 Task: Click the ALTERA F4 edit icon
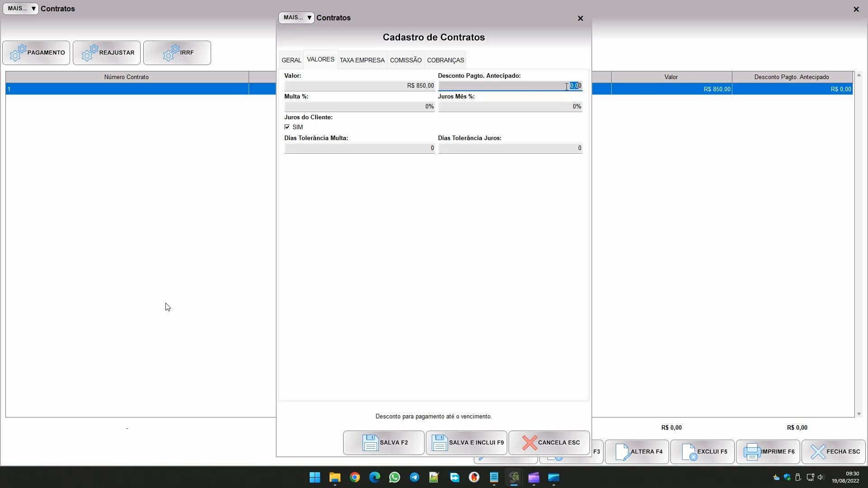point(622,452)
